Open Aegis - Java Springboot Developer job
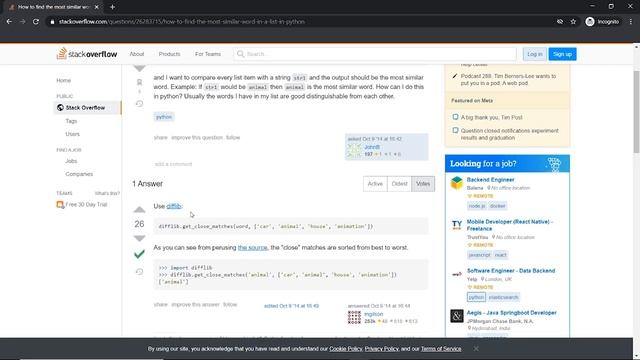Viewport: 640px width, 360px height. coord(512,313)
